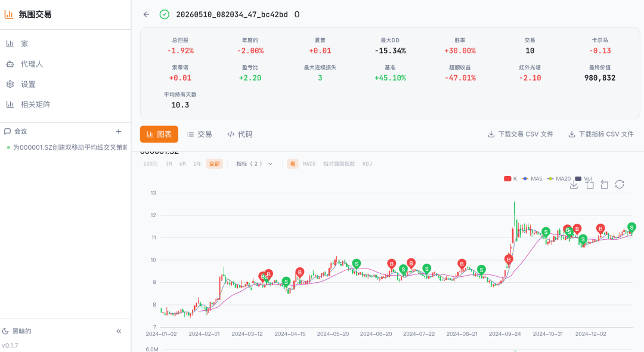
Task: Click the gear icon beside 设置
Action: pyautogui.click(x=10, y=84)
